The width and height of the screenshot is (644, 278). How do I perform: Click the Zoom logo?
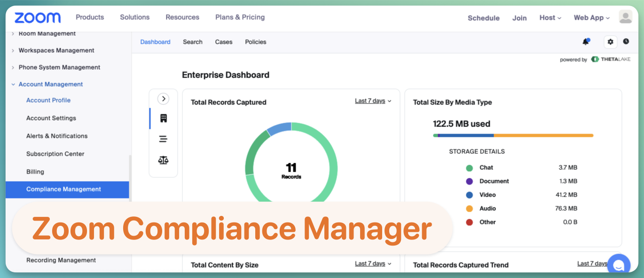(38, 18)
